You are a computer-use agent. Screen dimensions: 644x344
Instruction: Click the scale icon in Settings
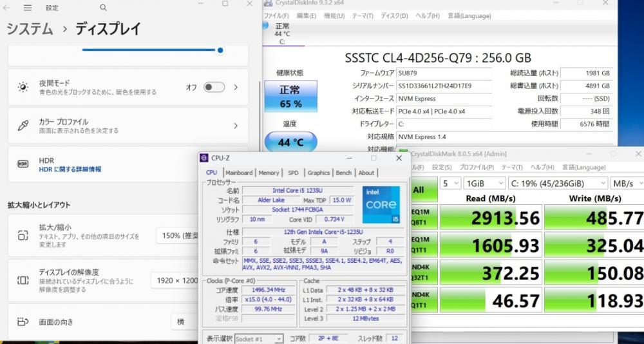click(23, 236)
